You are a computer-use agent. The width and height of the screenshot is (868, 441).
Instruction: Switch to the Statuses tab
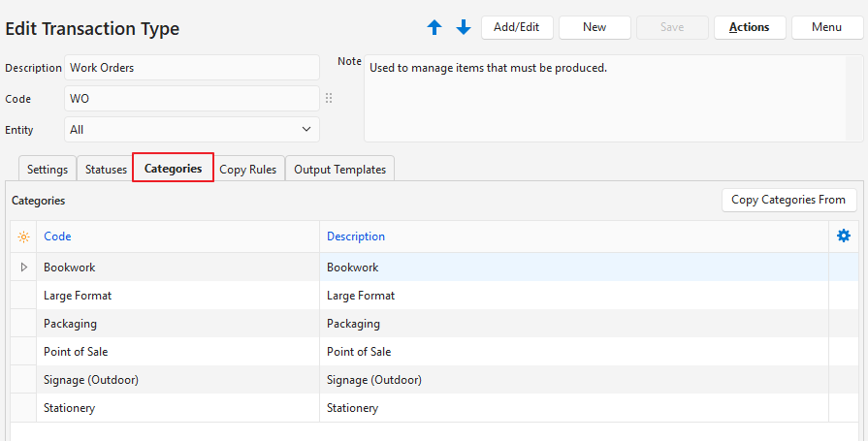pos(106,169)
